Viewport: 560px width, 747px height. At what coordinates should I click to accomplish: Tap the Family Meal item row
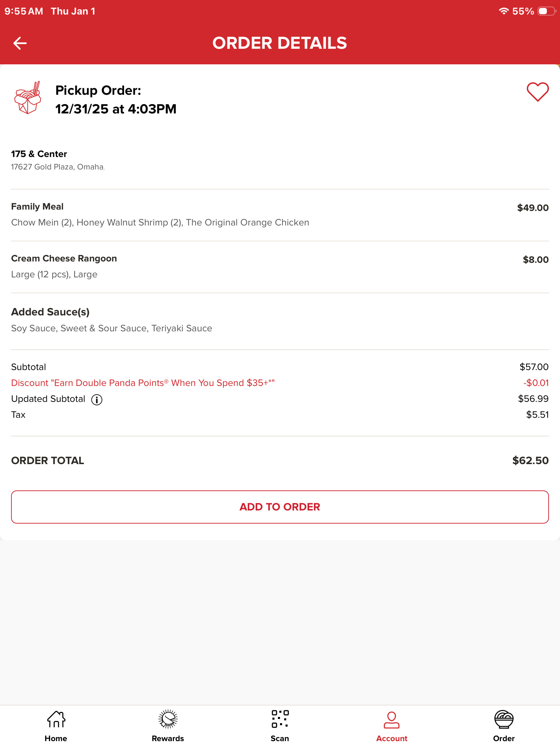tap(160, 215)
